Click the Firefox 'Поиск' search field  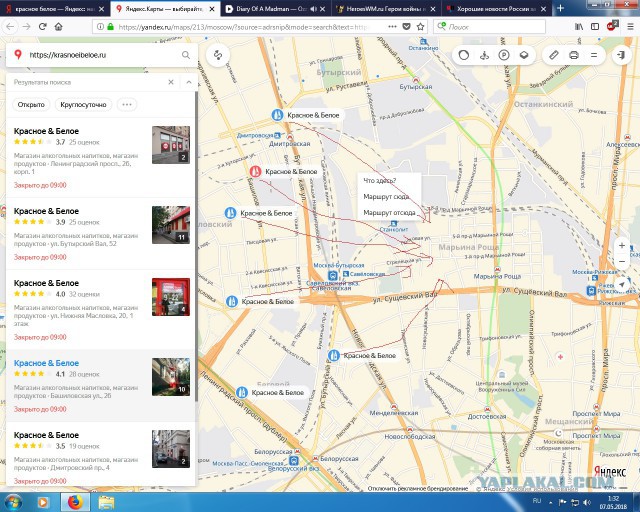click(x=490, y=27)
